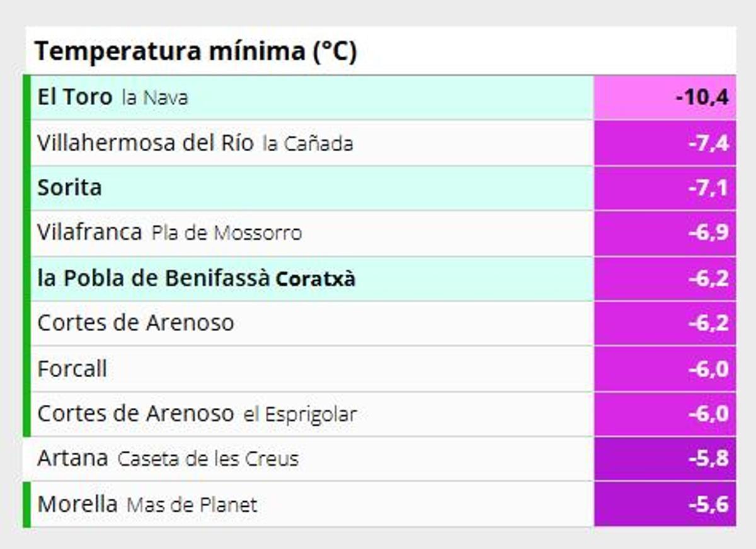Click the -5,6 temperature value cell
The width and height of the screenshot is (756, 549).
[708, 504]
